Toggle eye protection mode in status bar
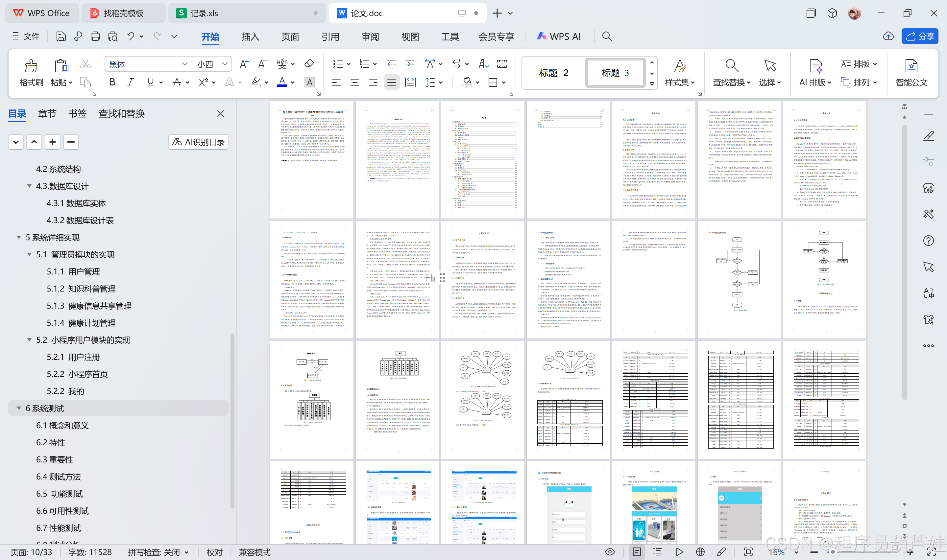This screenshot has width=947, height=560. 610,552
